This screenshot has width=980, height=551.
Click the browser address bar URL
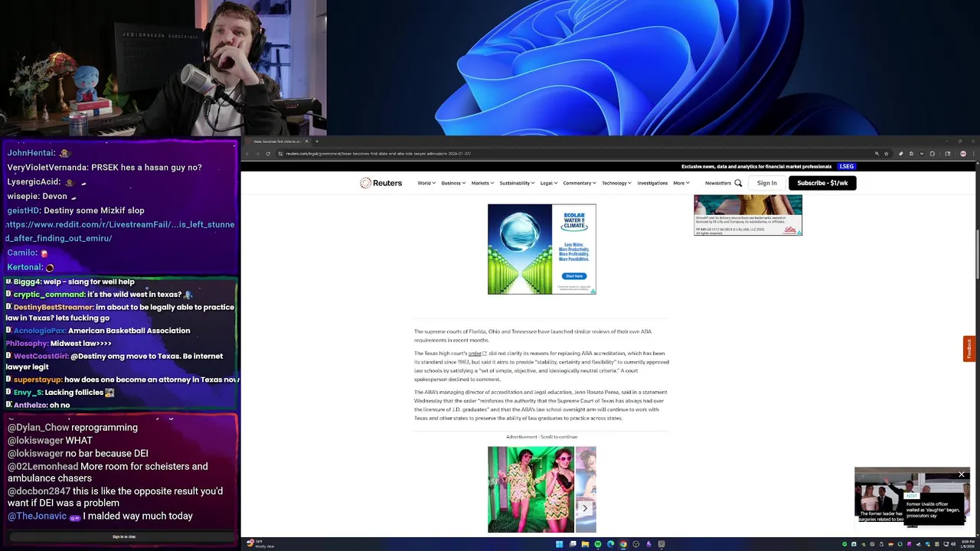tap(378, 153)
